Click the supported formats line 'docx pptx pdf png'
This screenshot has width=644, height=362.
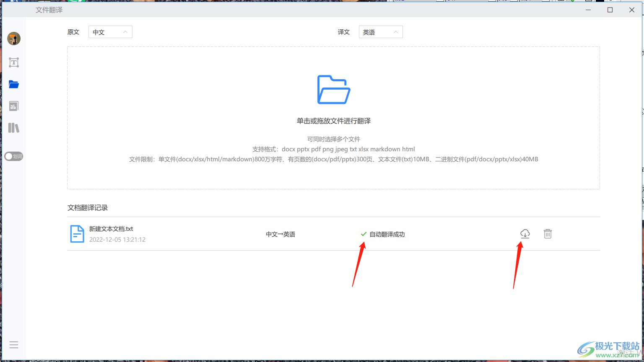334,149
